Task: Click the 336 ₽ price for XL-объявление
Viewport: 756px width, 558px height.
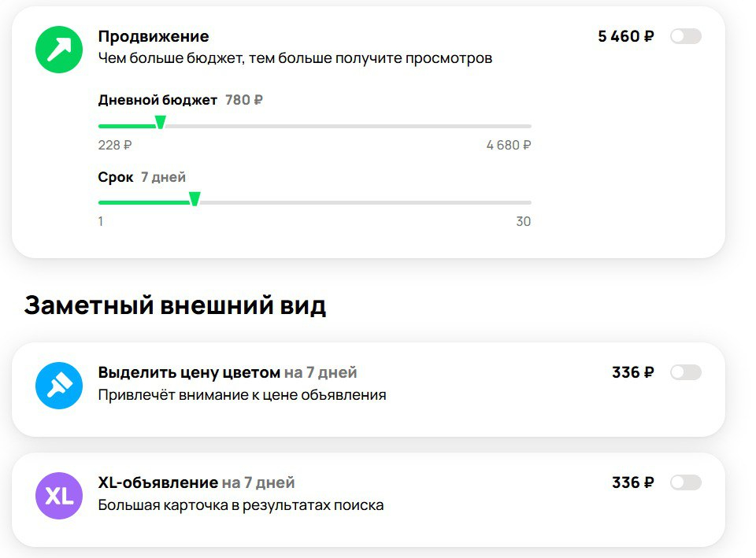Action: (x=632, y=482)
